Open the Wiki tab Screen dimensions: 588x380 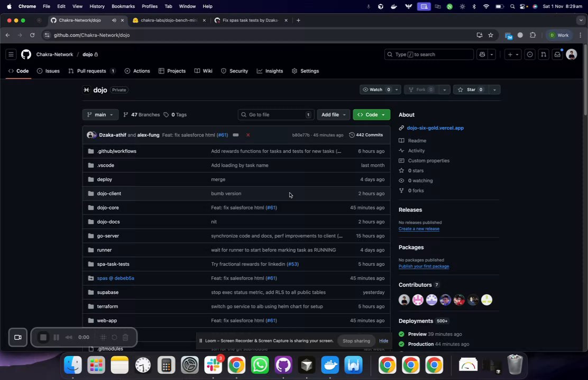(x=204, y=71)
